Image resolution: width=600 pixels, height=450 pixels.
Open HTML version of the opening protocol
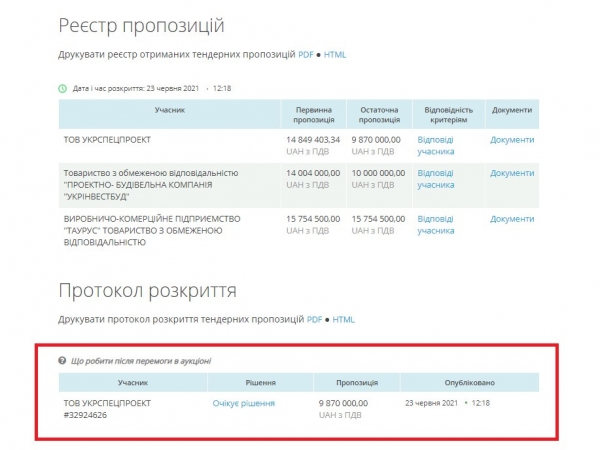(343, 320)
